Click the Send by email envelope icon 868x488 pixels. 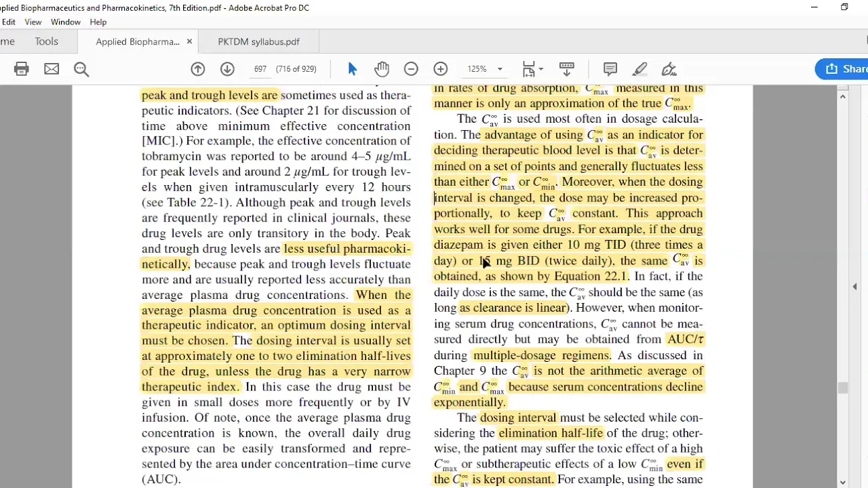pyautogui.click(x=52, y=69)
